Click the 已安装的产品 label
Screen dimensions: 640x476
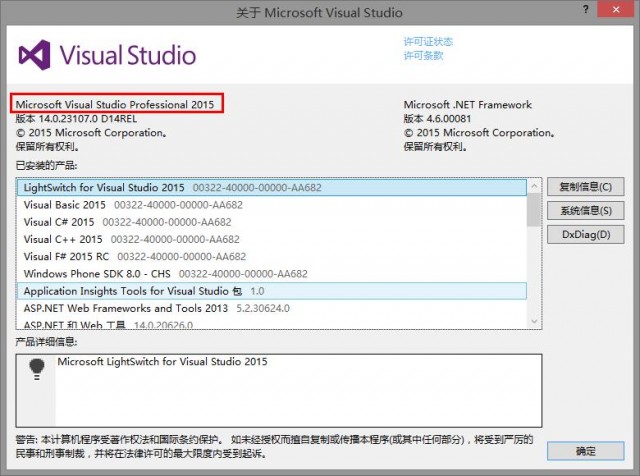pyautogui.click(x=47, y=165)
